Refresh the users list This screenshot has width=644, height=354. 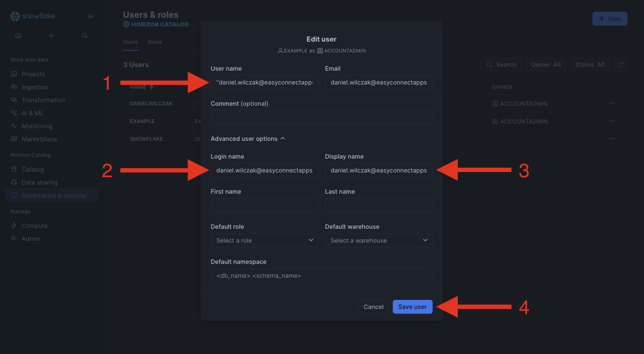tap(620, 65)
